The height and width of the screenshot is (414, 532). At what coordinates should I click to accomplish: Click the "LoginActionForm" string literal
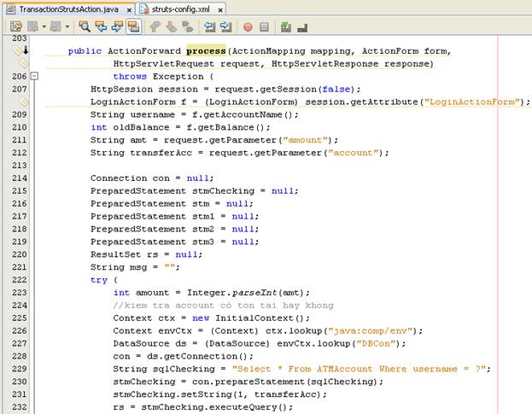(x=472, y=102)
